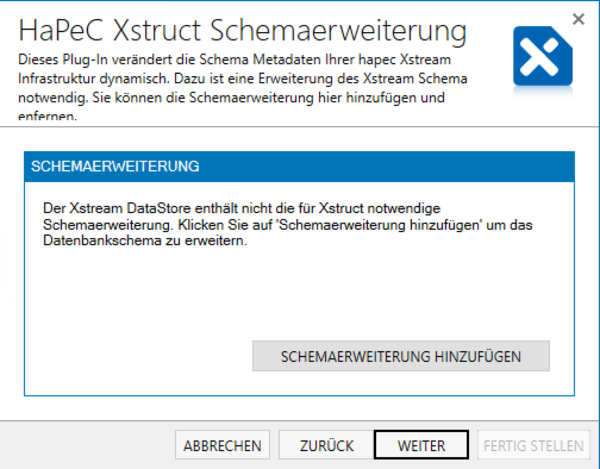Select the SCHEMAERWEITERUNG panel header
The height and width of the screenshot is (469, 600).
click(x=299, y=166)
